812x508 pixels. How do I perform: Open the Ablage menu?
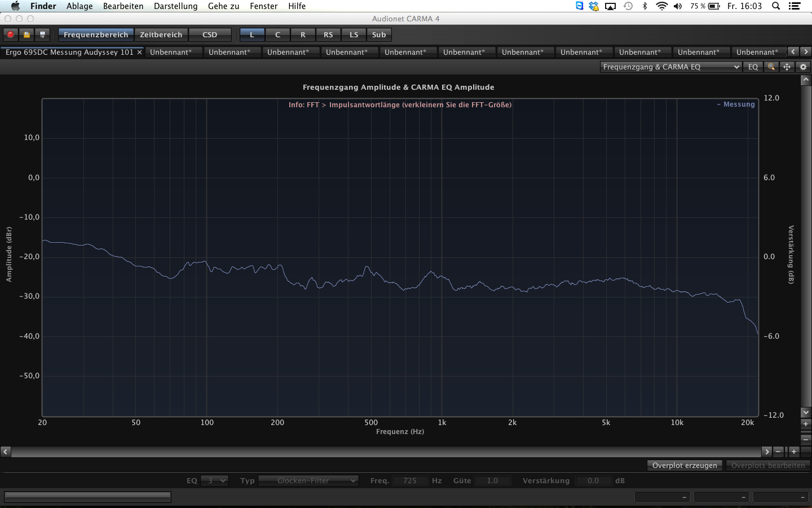click(x=80, y=6)
